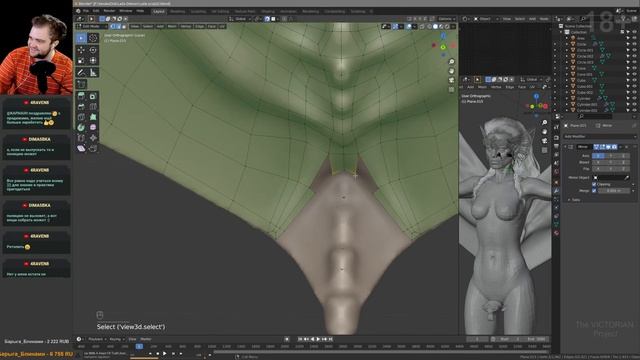This screenshot has height=360, width=640.
Task: Click the Mirror Object field
Action: [611, 178]
